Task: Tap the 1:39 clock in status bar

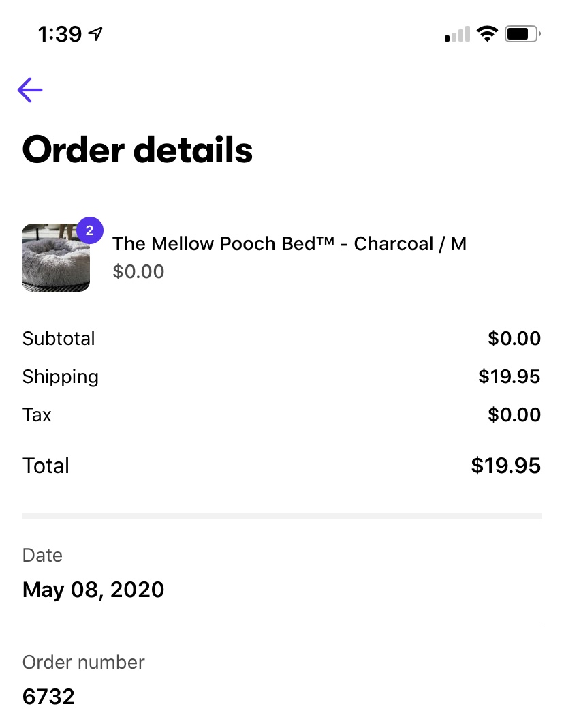Action: (60, 33)
